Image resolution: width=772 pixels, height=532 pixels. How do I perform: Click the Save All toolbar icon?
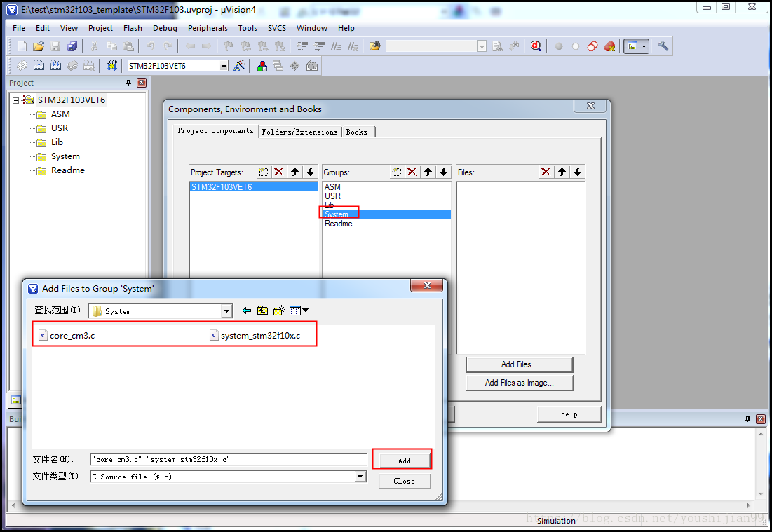[72, 46]
